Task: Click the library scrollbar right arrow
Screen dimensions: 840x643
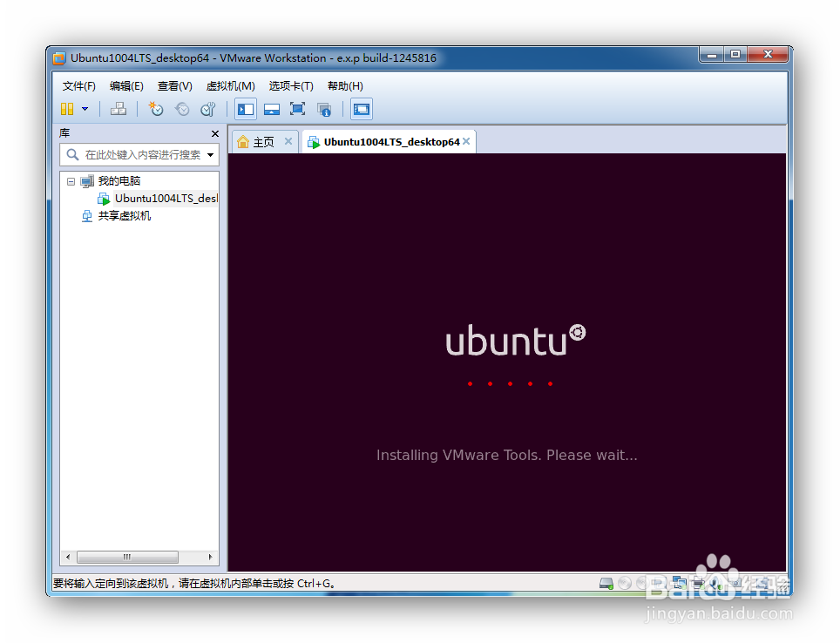Action: pos(211,558)
